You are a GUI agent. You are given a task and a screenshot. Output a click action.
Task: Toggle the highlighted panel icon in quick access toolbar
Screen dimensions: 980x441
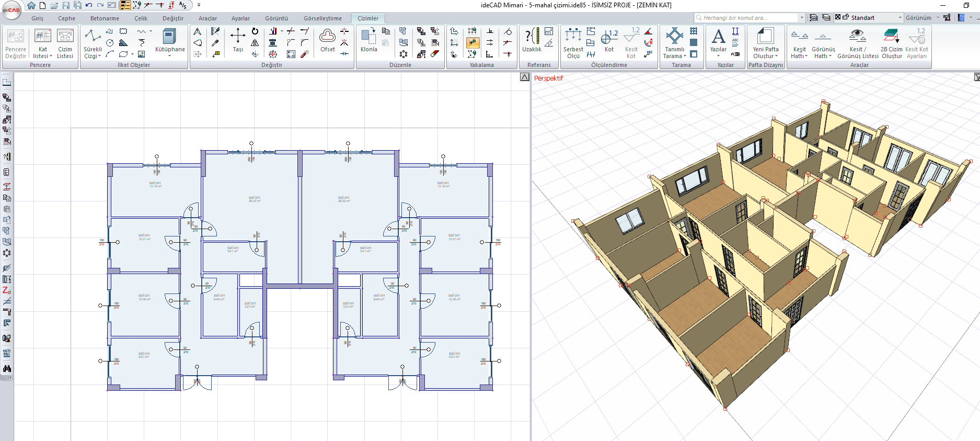pyautogui.click(x=125, y=5)
